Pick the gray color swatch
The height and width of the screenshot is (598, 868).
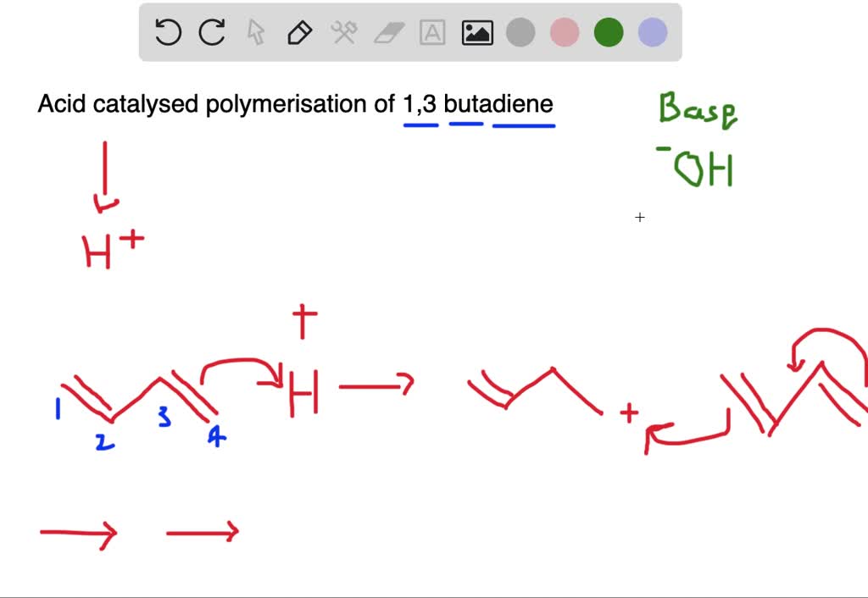pos(520,31)
